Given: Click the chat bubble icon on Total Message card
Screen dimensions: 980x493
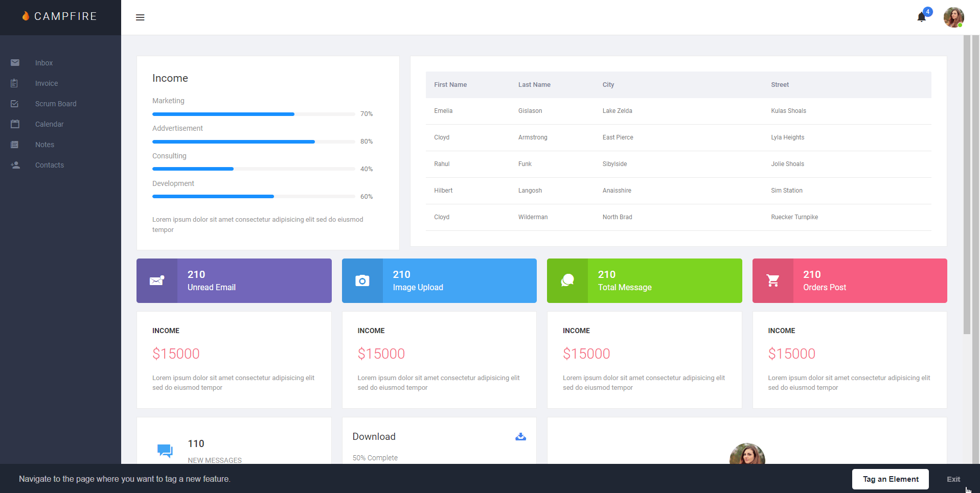Looking at the screenshot, I should (x=567, y=280).
